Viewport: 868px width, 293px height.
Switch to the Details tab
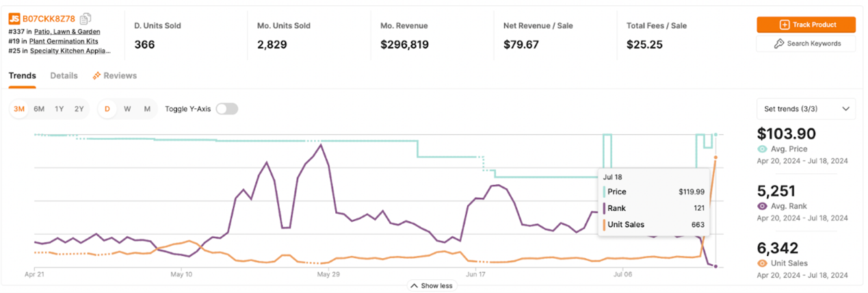click(x=64, y=76)
